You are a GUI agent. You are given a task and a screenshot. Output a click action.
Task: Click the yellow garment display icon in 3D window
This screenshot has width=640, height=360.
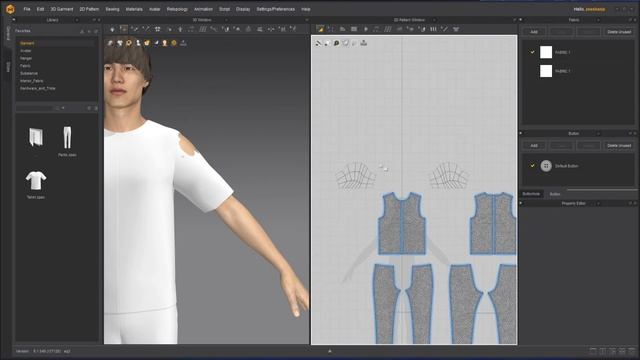coord(147,43)
